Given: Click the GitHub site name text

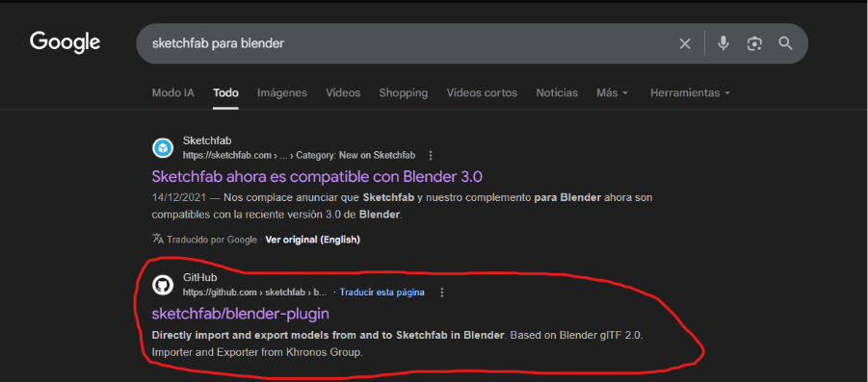Looking at the screenshot, I should click(199, 277).
